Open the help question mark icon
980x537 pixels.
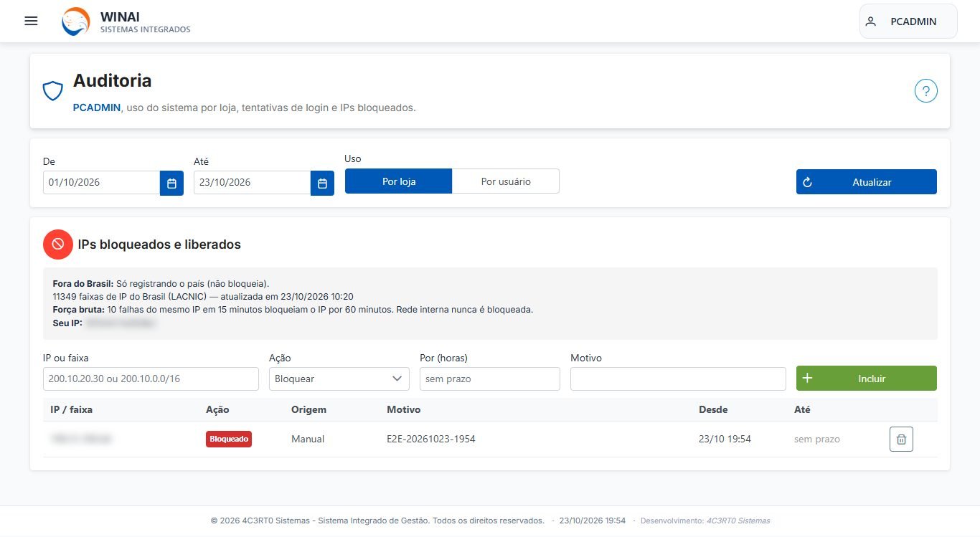[x=926, y=91]
